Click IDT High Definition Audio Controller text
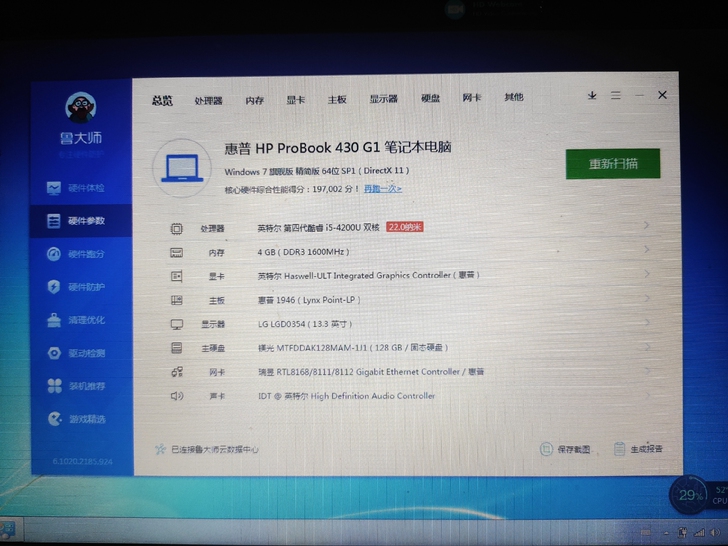Screen dimensions: 728x546 click(346, 396)
